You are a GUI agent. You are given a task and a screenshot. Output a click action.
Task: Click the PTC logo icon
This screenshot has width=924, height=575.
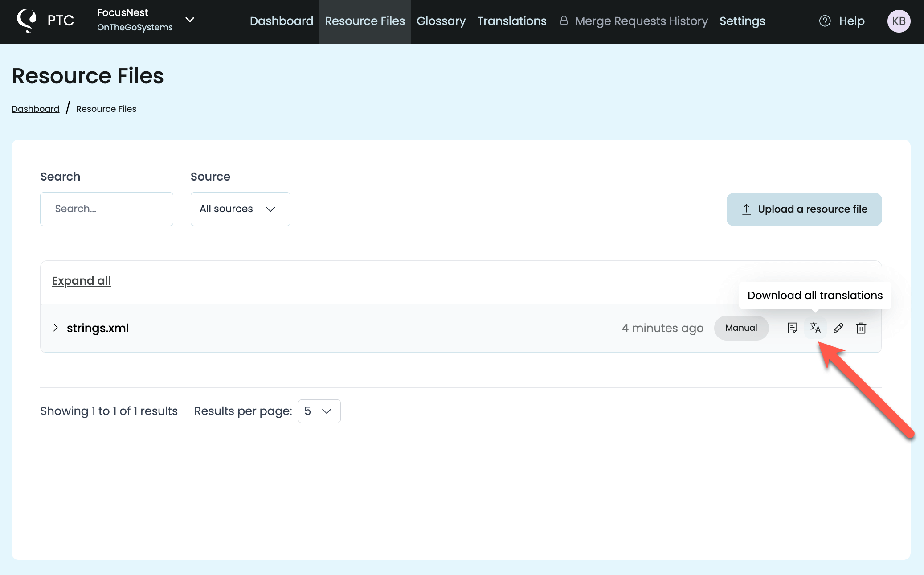(x=27, y=20)
